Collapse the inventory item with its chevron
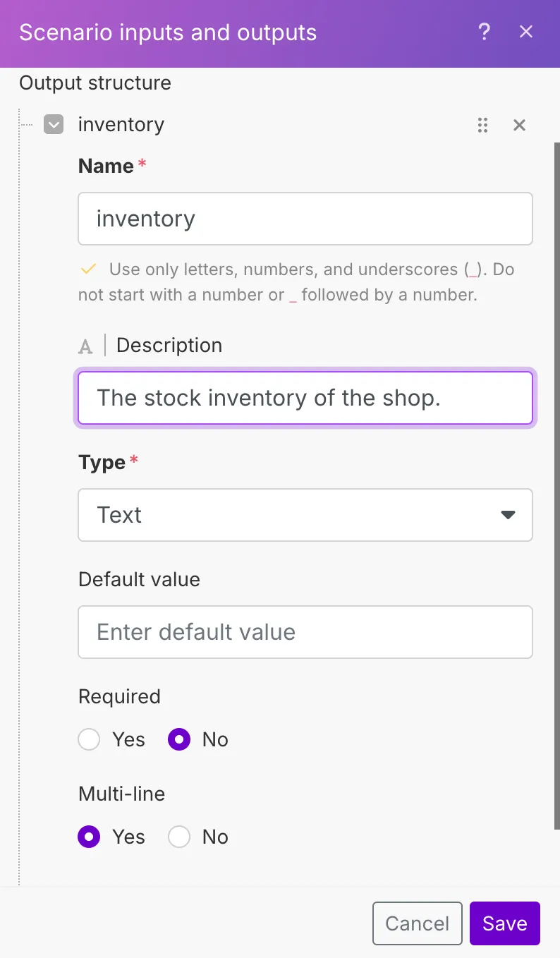Screen dimensions: 560x958 coord(54,125)
